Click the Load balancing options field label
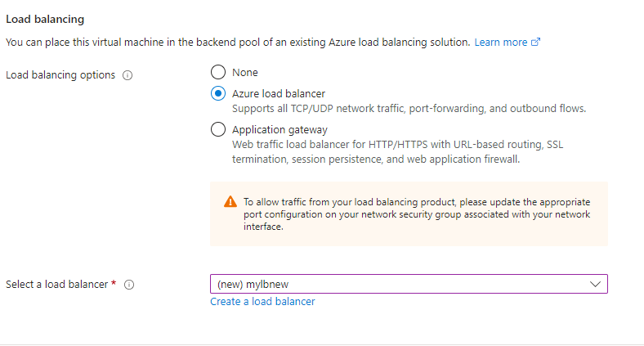Viewport: 644px width, 346px height. (61, 75)
